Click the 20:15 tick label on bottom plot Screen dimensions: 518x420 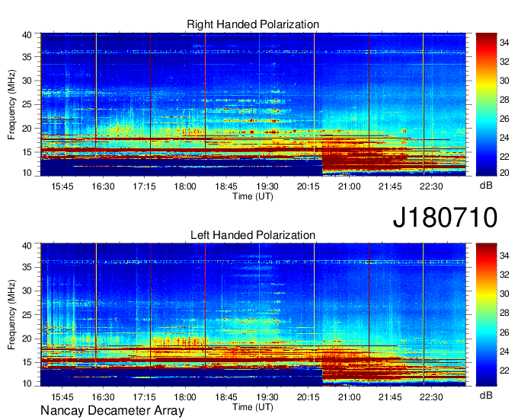309,397
